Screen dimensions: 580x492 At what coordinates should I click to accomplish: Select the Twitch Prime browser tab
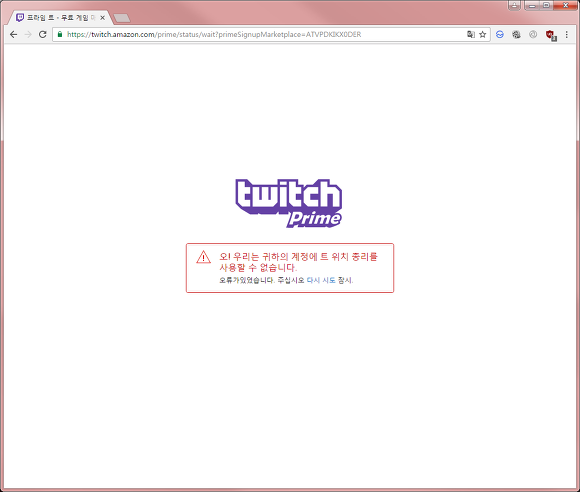click(61, 17)
